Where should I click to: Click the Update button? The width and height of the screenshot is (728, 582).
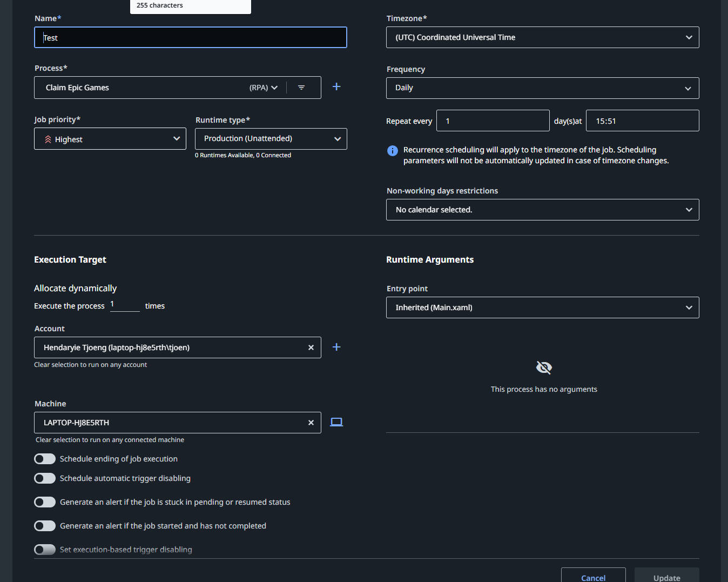[x=666, y=577]
